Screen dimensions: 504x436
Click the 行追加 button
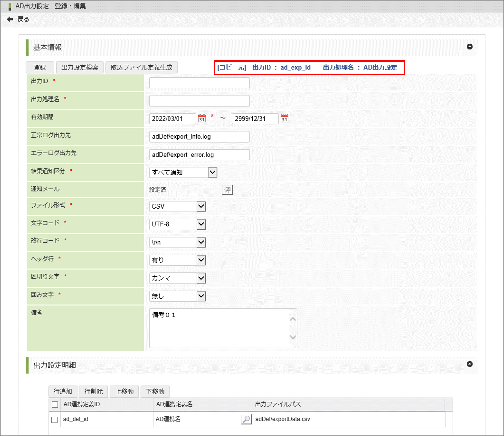[63, 391]
